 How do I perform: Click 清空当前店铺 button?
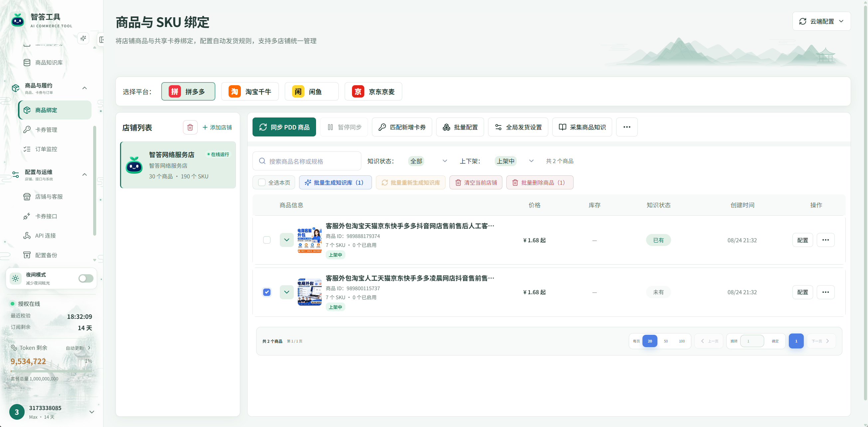click(x=476, y=182)
